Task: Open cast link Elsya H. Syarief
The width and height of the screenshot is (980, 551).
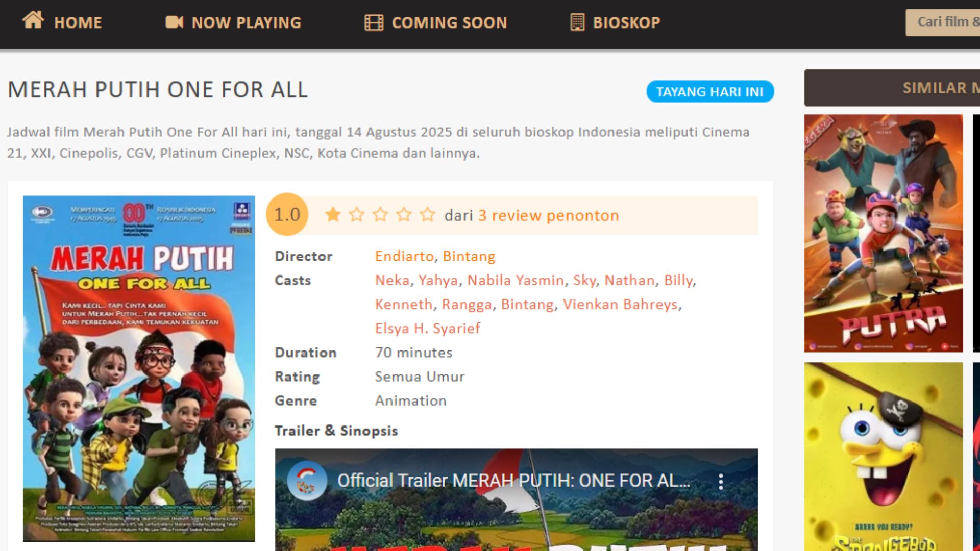Action: tap(427, 328)
